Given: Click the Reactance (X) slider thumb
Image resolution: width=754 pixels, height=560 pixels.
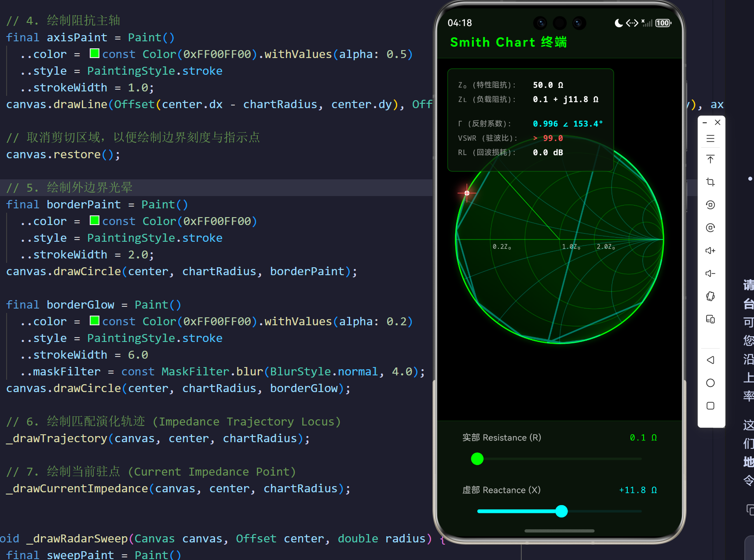Looking at the screenshot, I should click(561, 511).
